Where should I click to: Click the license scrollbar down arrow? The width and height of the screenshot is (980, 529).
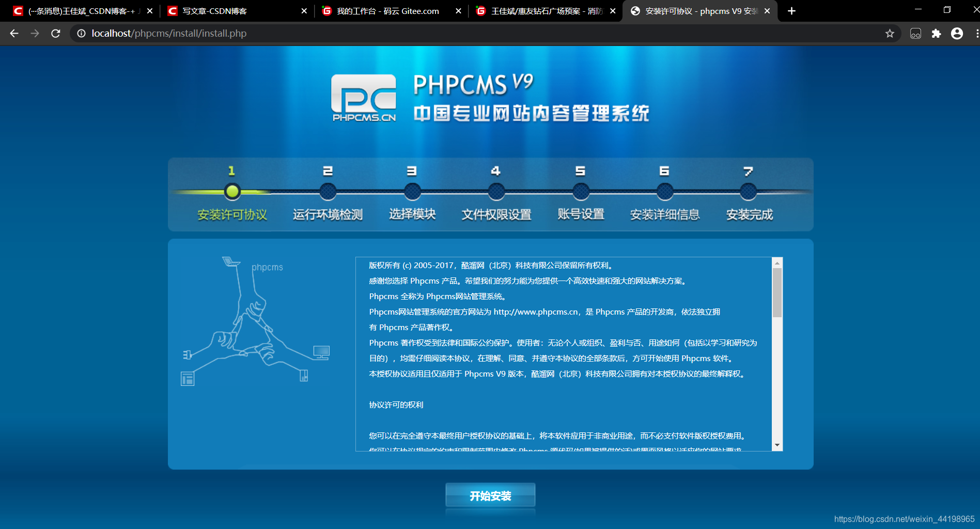777,445
